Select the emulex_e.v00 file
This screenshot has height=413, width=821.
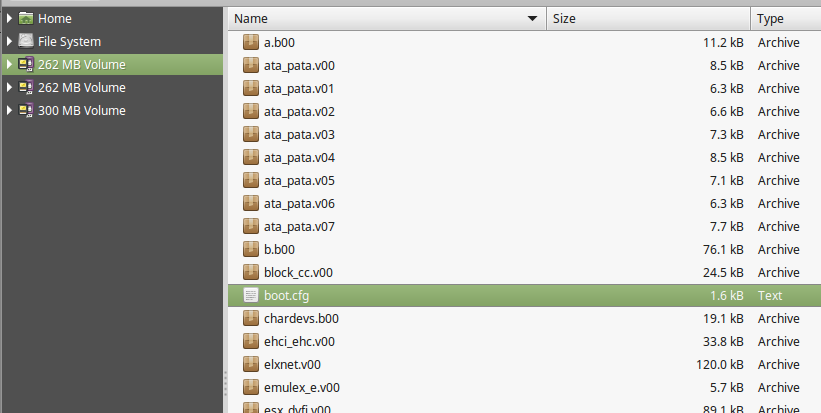tap(302, 387)
